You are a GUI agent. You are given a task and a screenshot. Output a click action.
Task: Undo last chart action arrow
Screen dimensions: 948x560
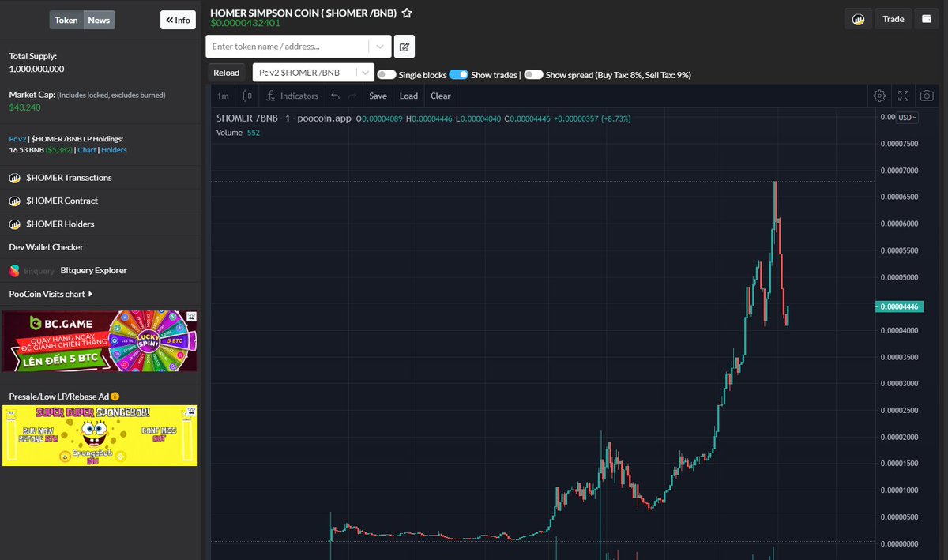[x=335, y=96]
